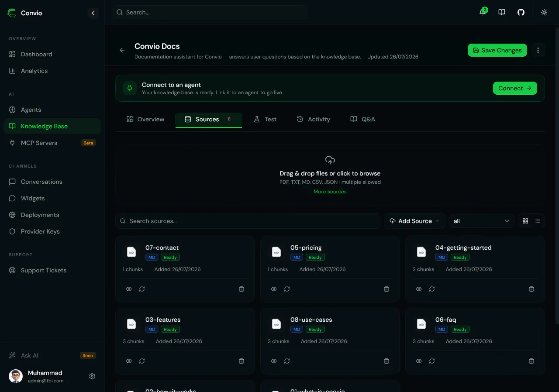Open the Activity tab

coord(314,119)
